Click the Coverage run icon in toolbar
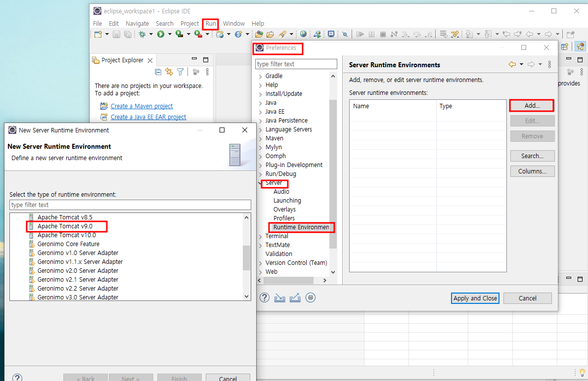 pyautogui.click(x=179, y=35)
